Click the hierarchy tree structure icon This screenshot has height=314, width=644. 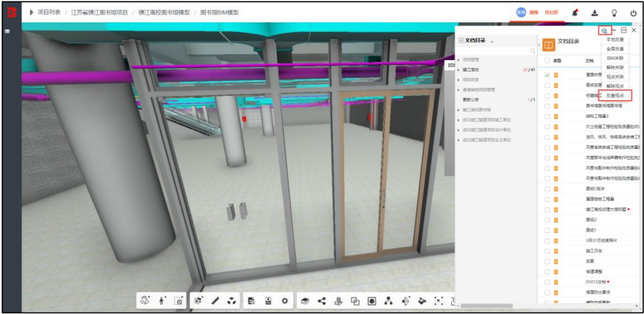tap(388, 301)
